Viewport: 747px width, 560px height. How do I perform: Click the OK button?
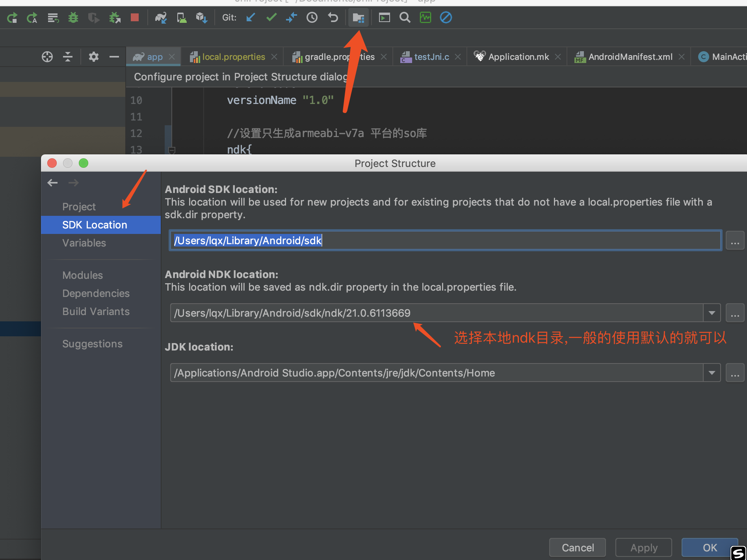point(710,548)
